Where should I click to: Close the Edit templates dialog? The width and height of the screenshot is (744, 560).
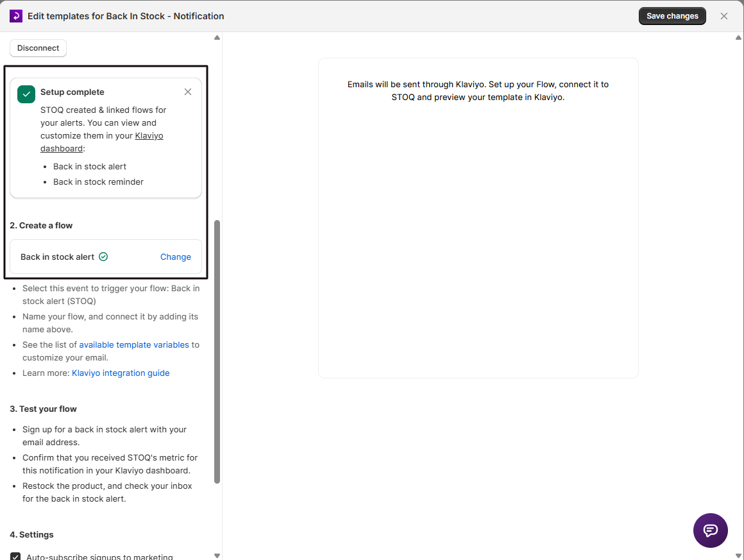pyautogui.click(x=724, y=16)
